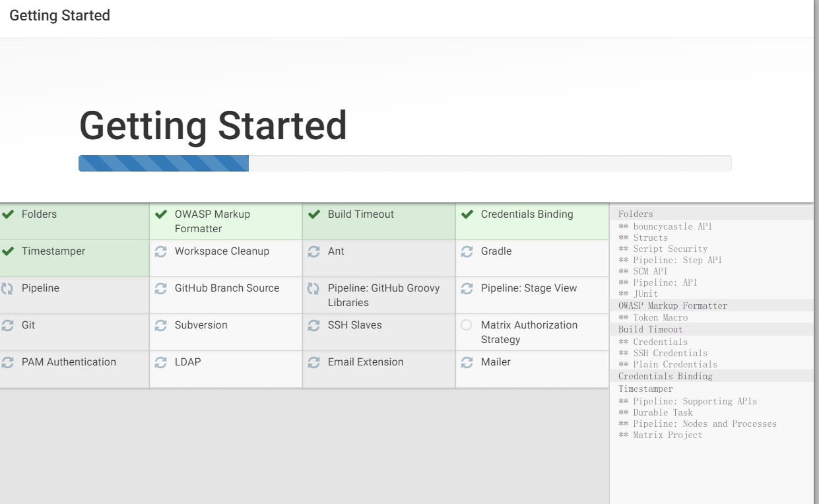
Task: Select the Build Timeout checkmark icon
Action: pos(314,214)
